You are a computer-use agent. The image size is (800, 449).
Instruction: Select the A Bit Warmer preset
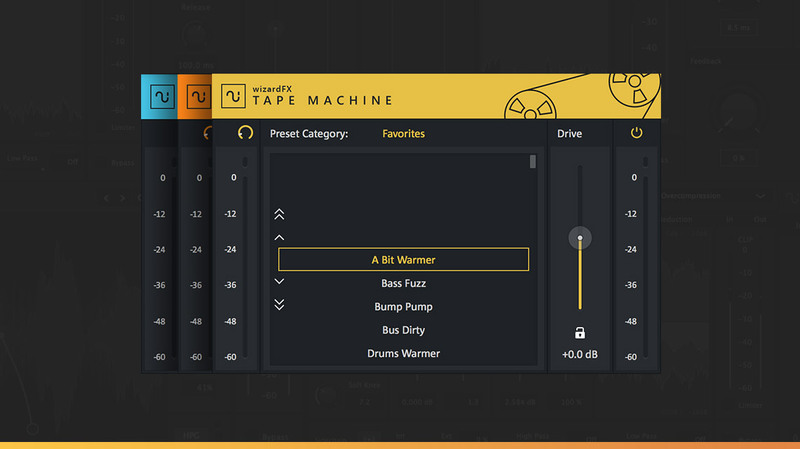click(x=403, y=260)
